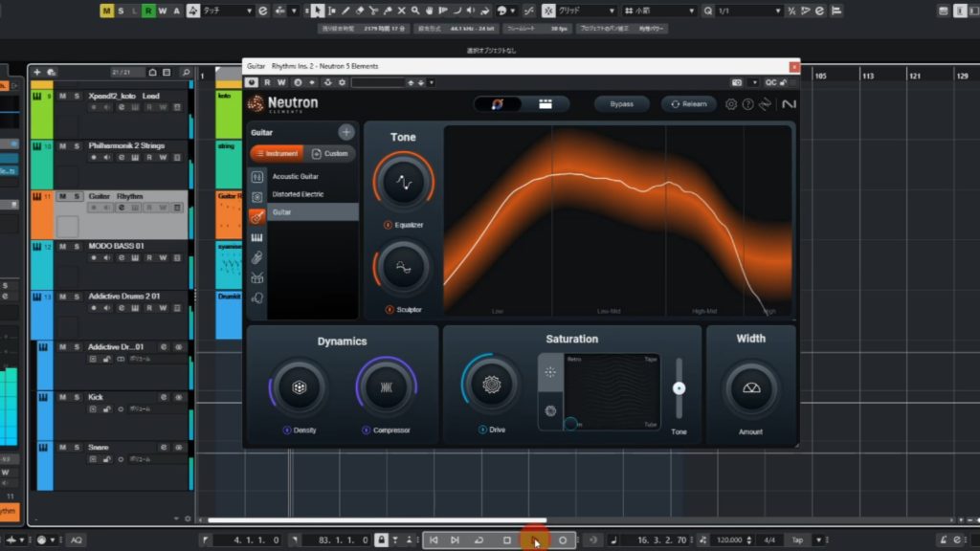
Task: Select the drums category icon in Neutron sidebar
Action: (x=257, y=278)
